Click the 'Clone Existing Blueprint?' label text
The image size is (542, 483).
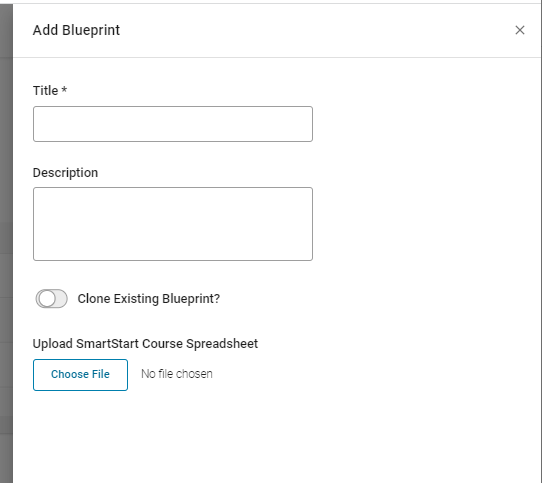point(149,299)
